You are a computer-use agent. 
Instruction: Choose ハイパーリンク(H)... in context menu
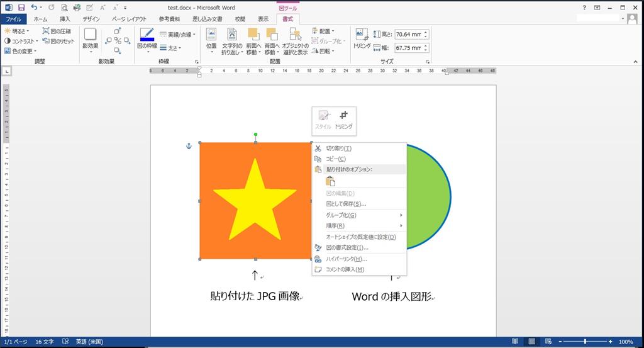click(x=359, y=259)
